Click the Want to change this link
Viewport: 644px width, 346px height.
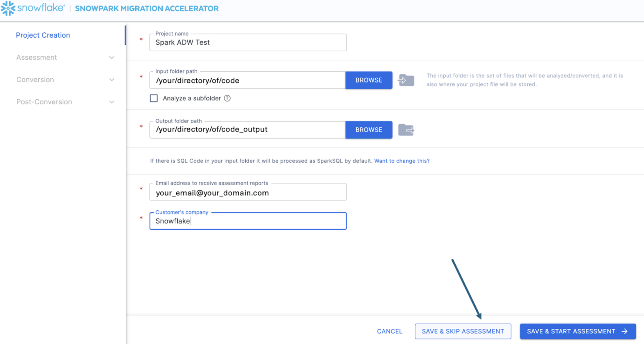[x=402, y=161]
